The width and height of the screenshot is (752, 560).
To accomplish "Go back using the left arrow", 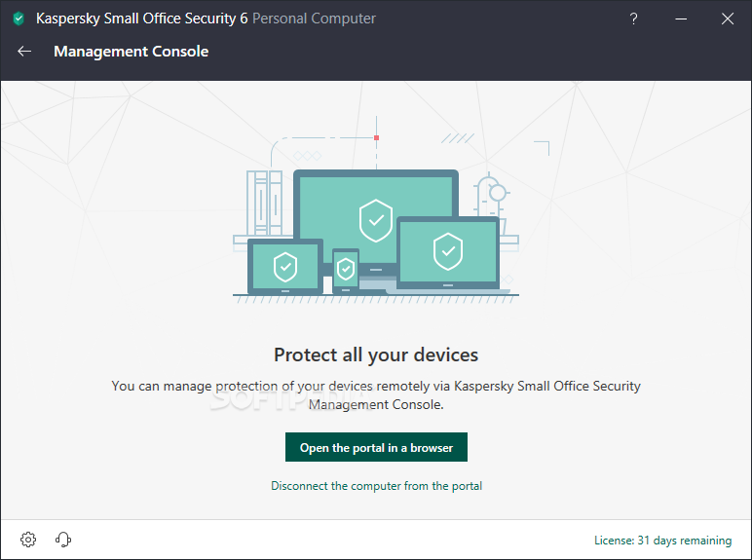I will coord(24,52).
